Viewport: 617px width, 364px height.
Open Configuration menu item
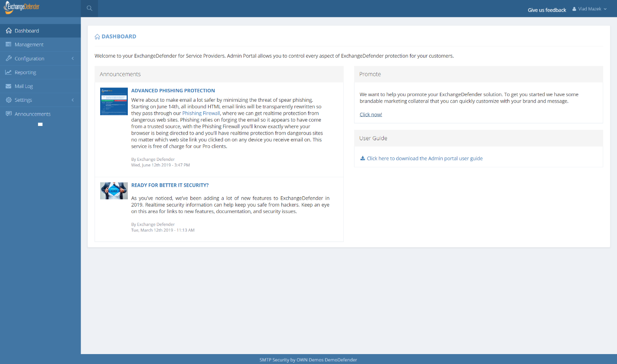[x=40, y=58]
